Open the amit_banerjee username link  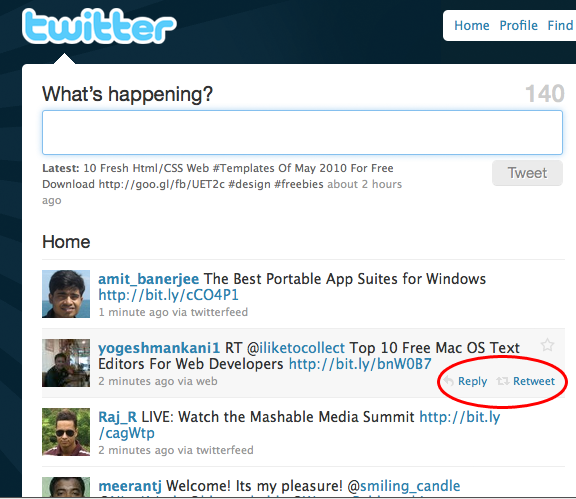pyautogui.click(x=148, y=279)
